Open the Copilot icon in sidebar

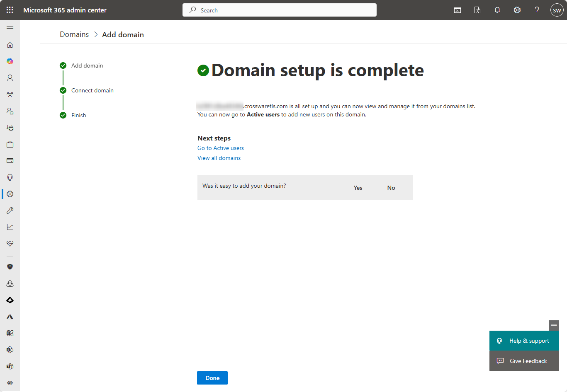[x=10, y=61]
